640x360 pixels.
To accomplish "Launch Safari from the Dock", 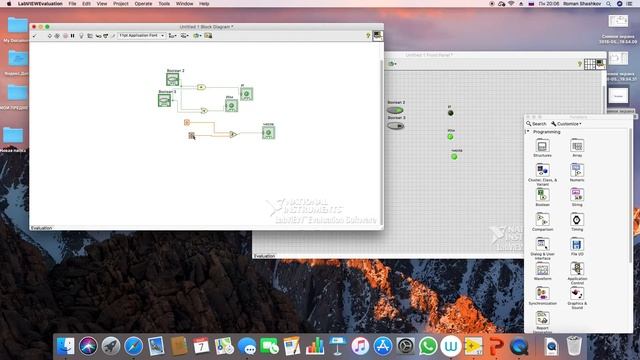I will click(x=133, y=346).
